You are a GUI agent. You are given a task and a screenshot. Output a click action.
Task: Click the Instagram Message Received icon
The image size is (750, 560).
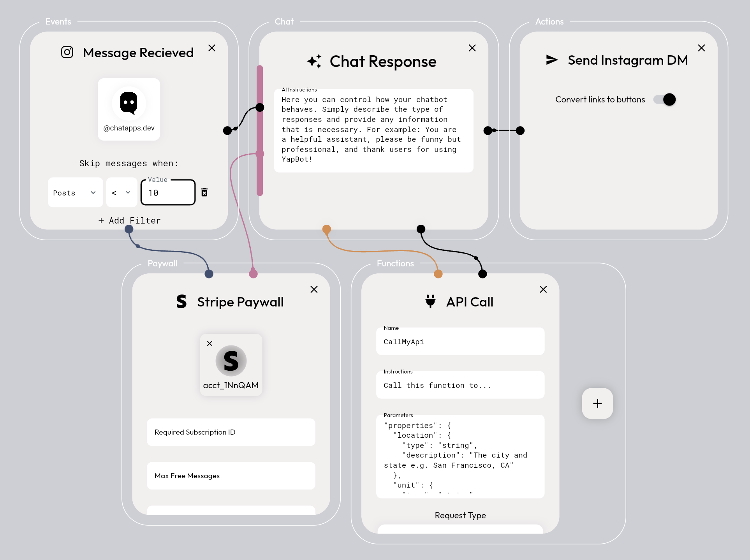point(67,52)
